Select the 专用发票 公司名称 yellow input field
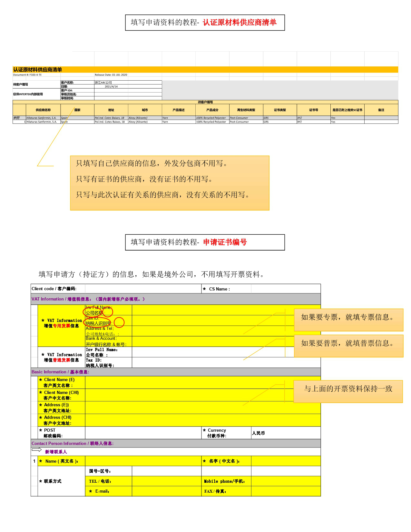Viewport: 411px width, 532px height. pos(226,310)
